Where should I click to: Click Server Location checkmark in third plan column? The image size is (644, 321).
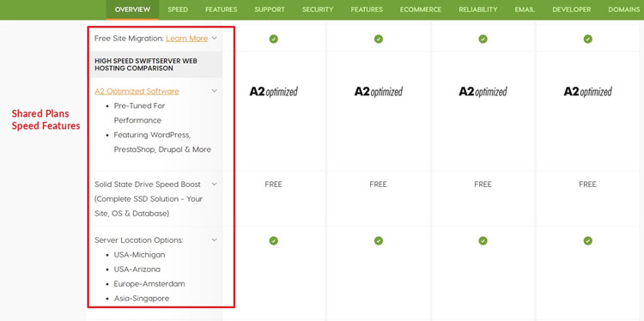point(483,240)
